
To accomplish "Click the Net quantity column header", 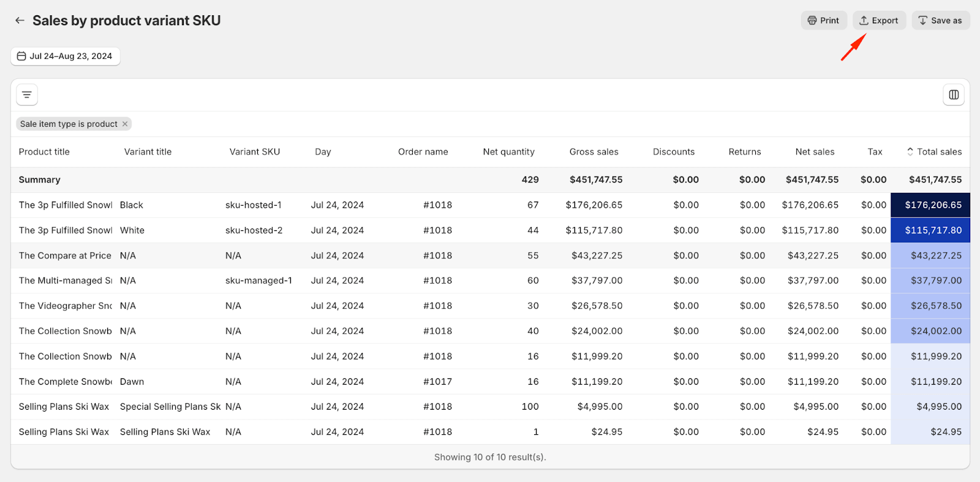I will (508, 152).
